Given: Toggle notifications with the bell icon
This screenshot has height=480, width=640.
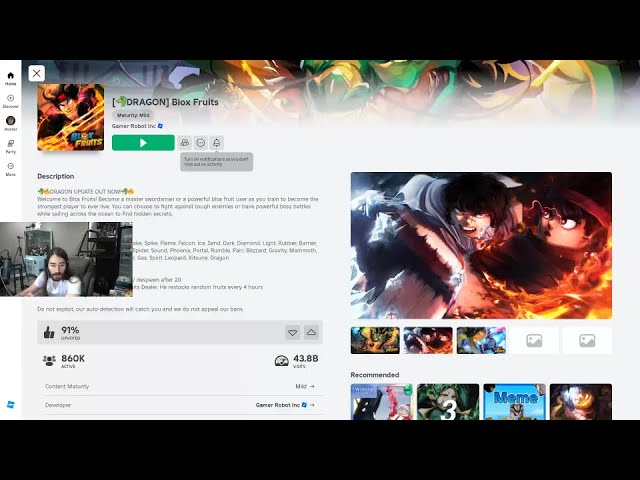Looking at the screenshot, I should (x=217, y=143).
